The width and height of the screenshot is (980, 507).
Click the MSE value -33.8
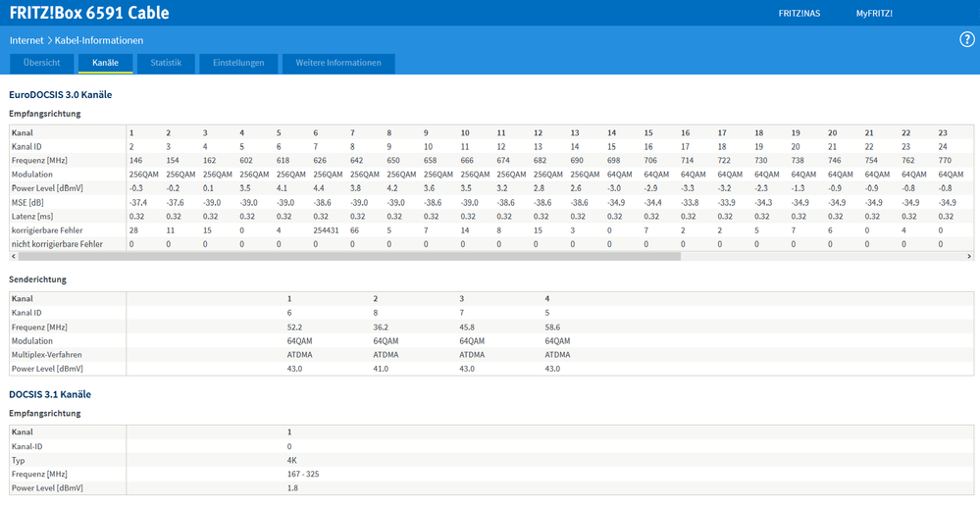[690, 203]
